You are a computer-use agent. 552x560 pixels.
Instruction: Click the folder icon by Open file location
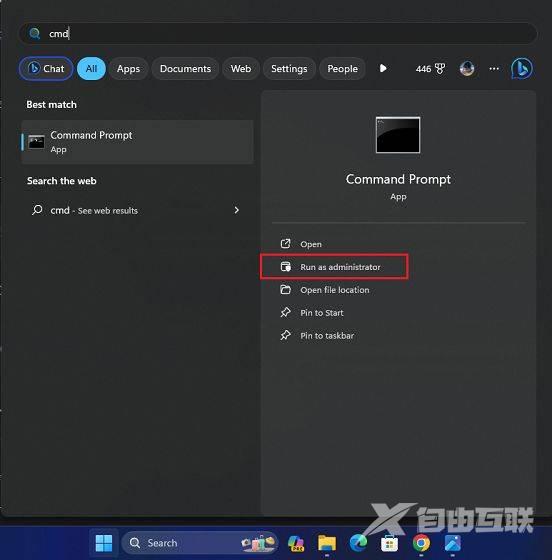[x=285, y=289]
